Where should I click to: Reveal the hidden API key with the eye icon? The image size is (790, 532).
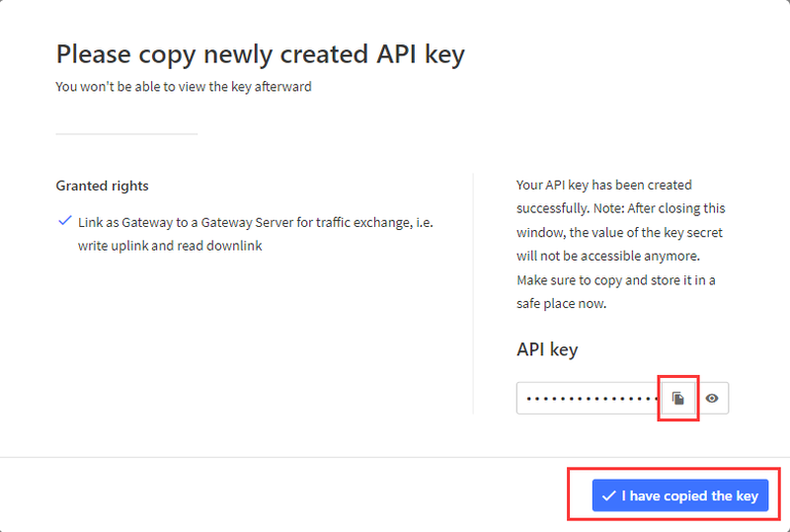point(711,399)
